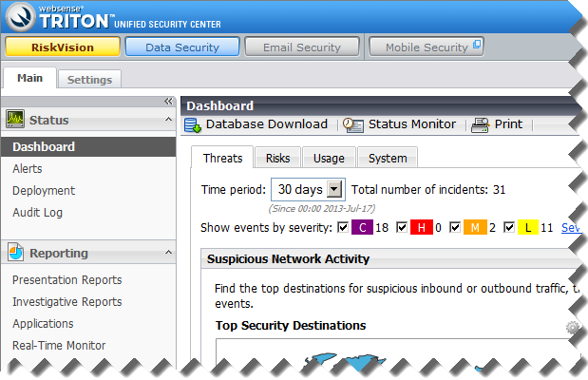This screenshot has height=380, width=588.
Task: Collapse the left navigation pane with double chevron
Action: (168, 102)
